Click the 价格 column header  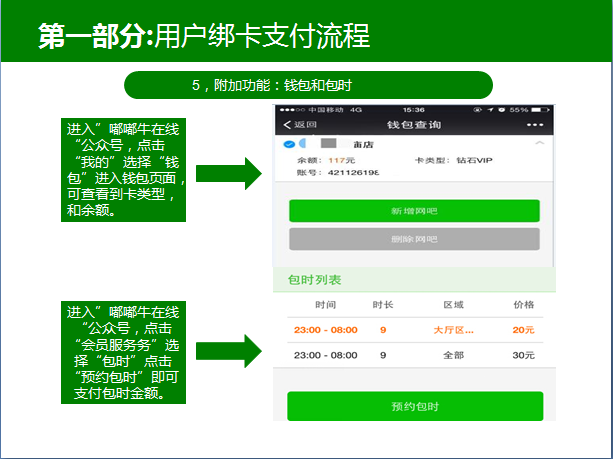[523, 305]
